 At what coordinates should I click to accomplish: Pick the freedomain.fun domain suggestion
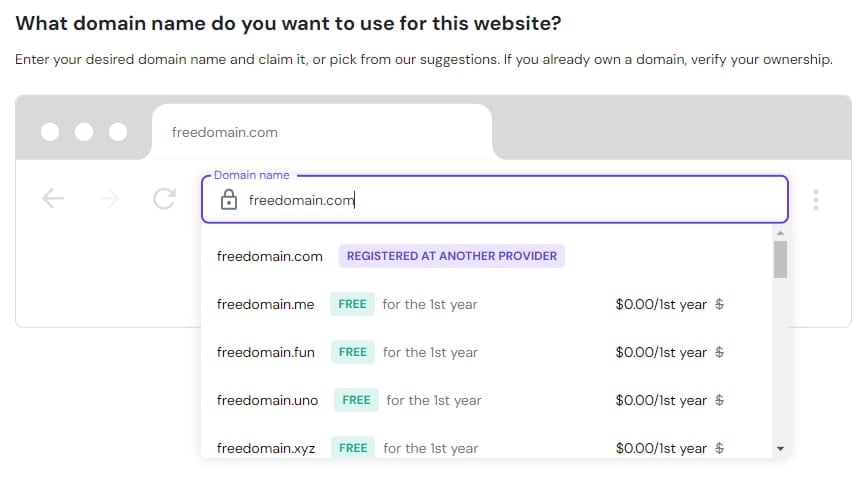[x=267, y=352]
